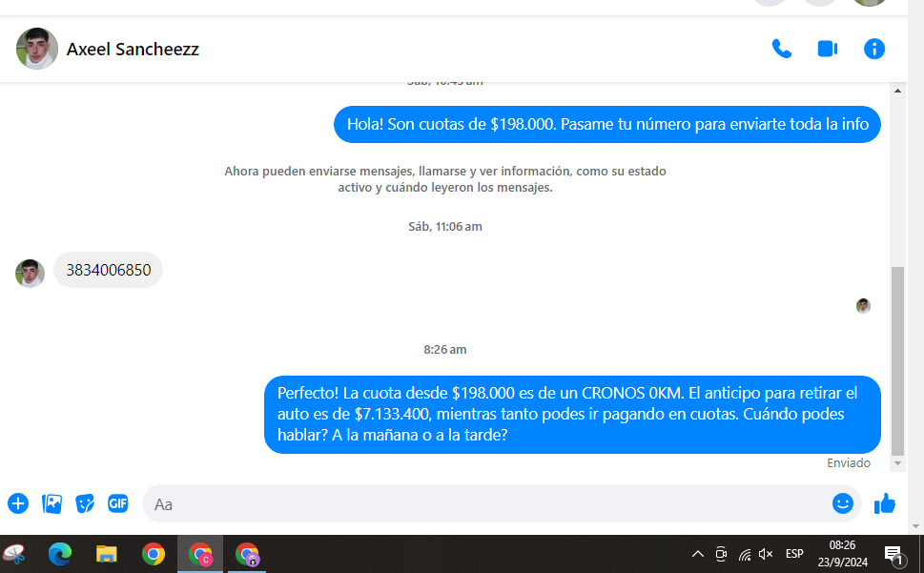Click the '8:26 am' timestamp
The image size is (924, 573).
pyautogui.click(x=445, y=350)
